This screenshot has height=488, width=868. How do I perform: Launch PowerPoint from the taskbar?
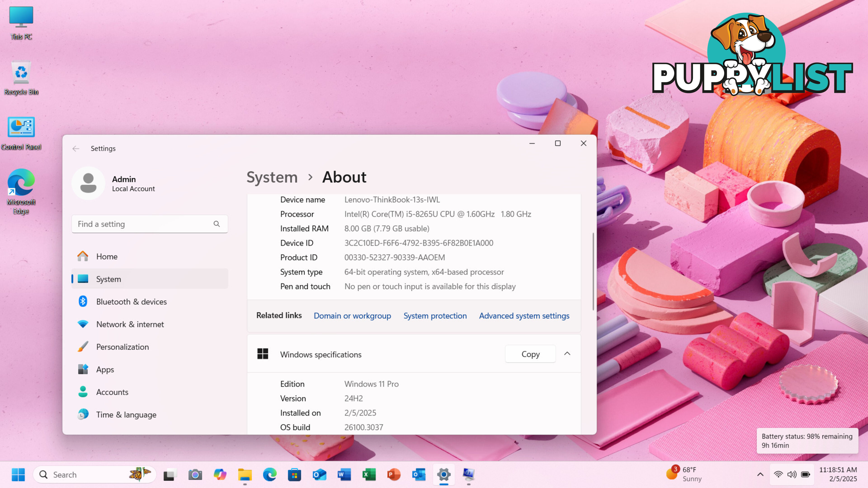click(394, 474)
